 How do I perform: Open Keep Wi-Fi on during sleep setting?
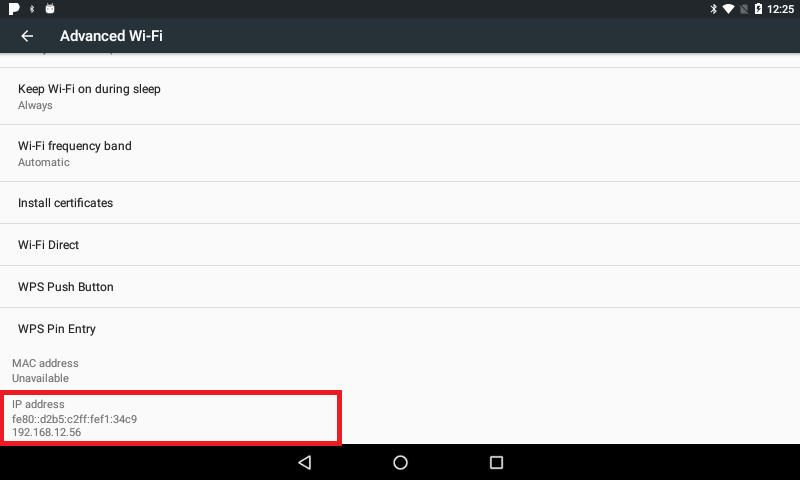[x=400, y=96]
